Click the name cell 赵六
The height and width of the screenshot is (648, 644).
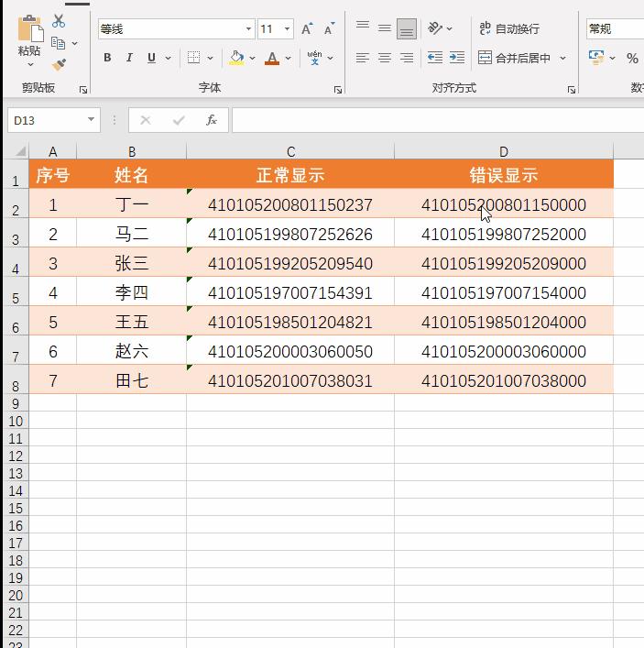tap(131, 350)
